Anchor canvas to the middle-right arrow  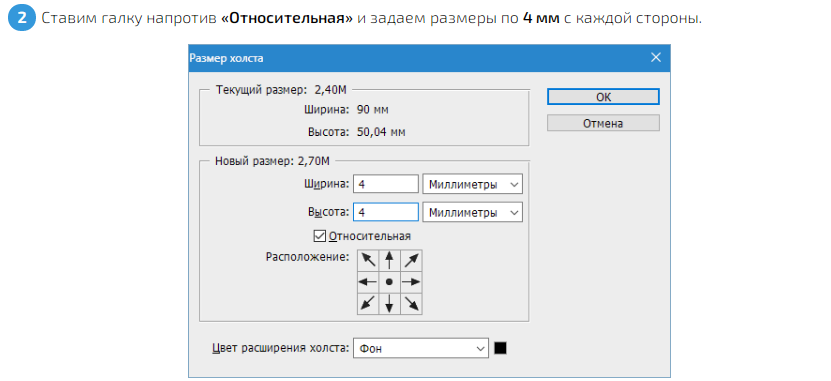[411, 282]
